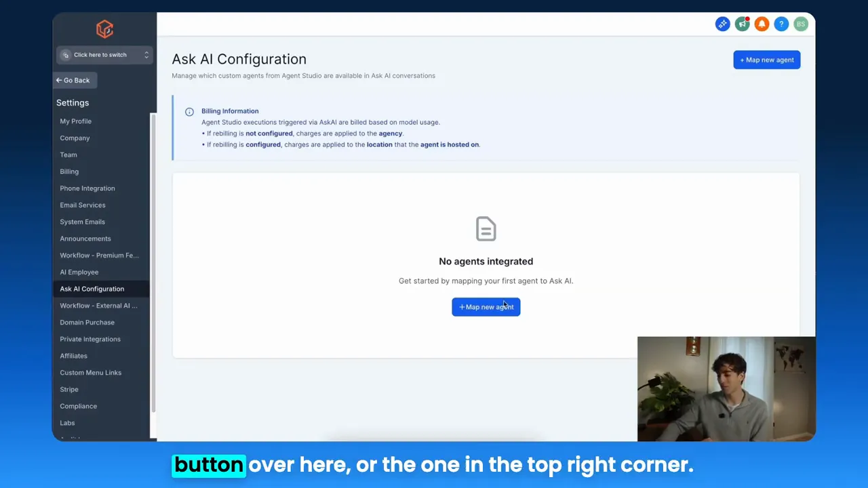This screenshot has width=868, height=488.
Task: View notifications by clicking the bell icon
Action: click(x=762, y=24)
